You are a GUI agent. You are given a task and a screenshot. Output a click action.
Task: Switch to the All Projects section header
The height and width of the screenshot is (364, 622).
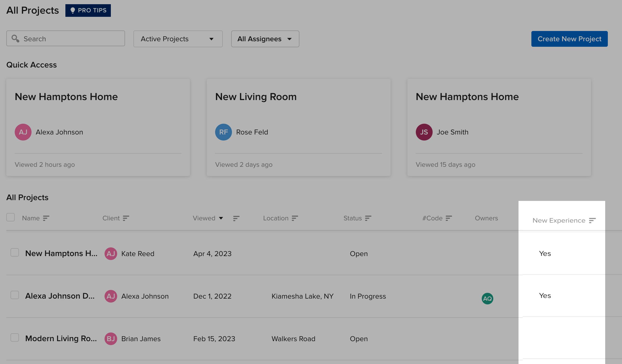(27, 197)
